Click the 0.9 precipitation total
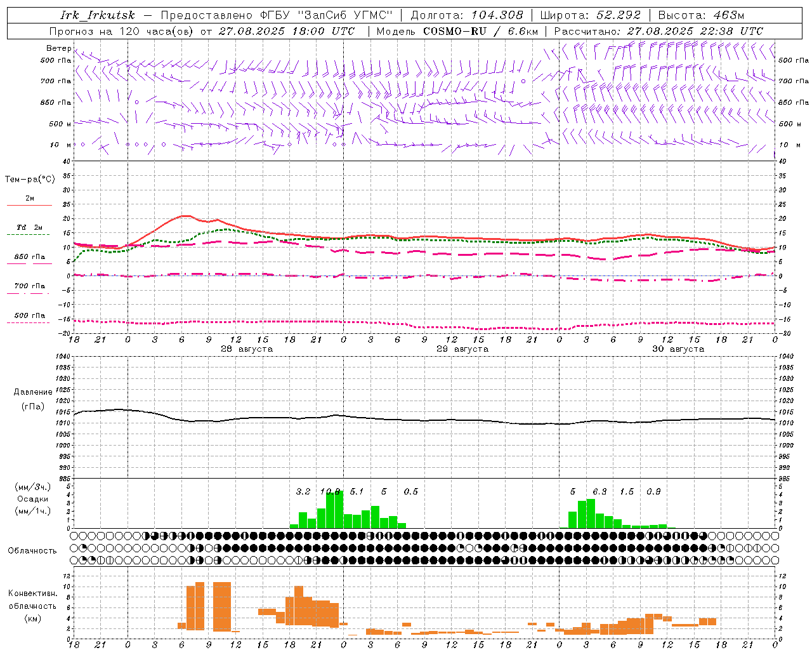Image resolution: width=812 pixels, height=650 pixels. coord(653,492)
